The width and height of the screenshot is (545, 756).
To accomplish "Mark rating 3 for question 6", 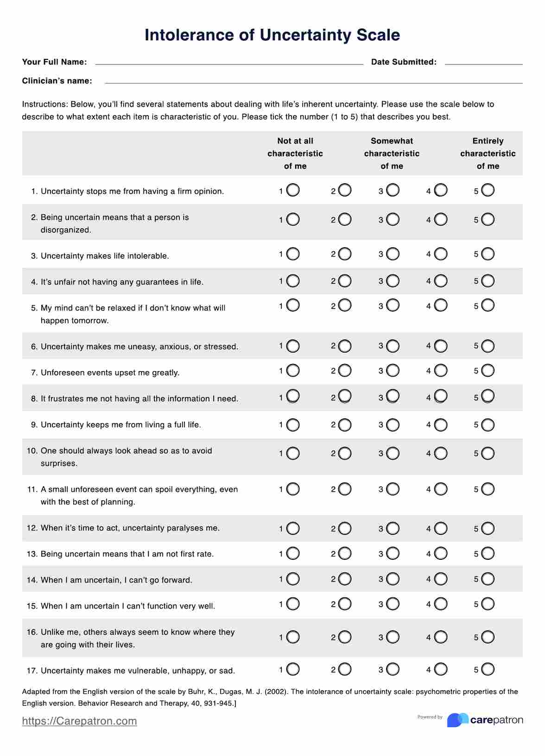I will [393, 346].
